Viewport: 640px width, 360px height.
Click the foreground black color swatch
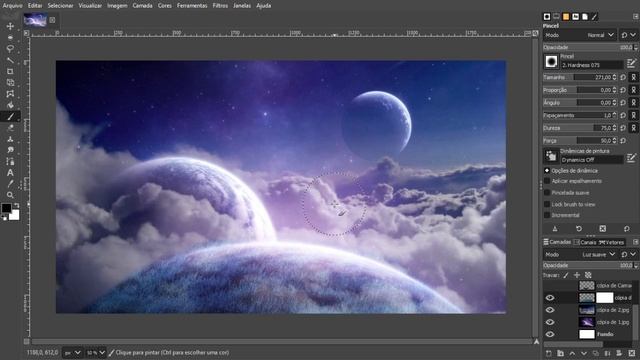6,208
